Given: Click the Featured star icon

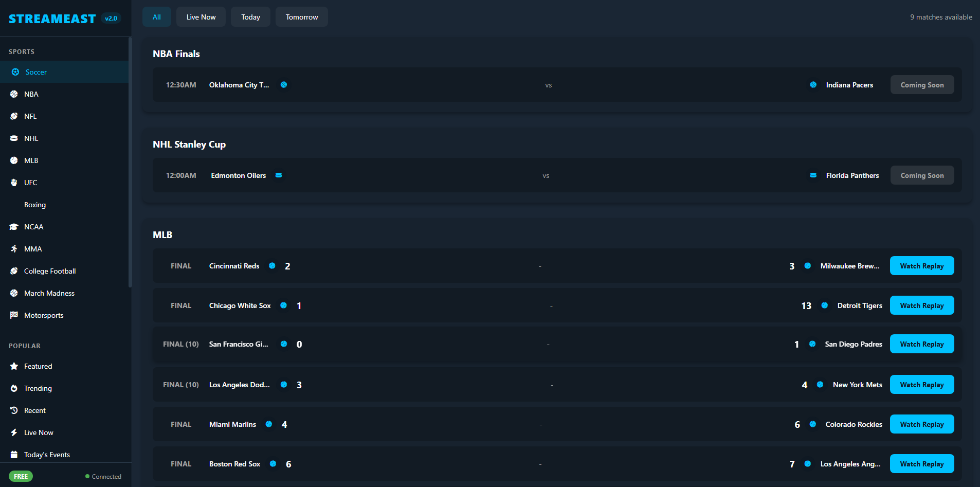Looking at the screenshot, I should [x=14, y=366].
